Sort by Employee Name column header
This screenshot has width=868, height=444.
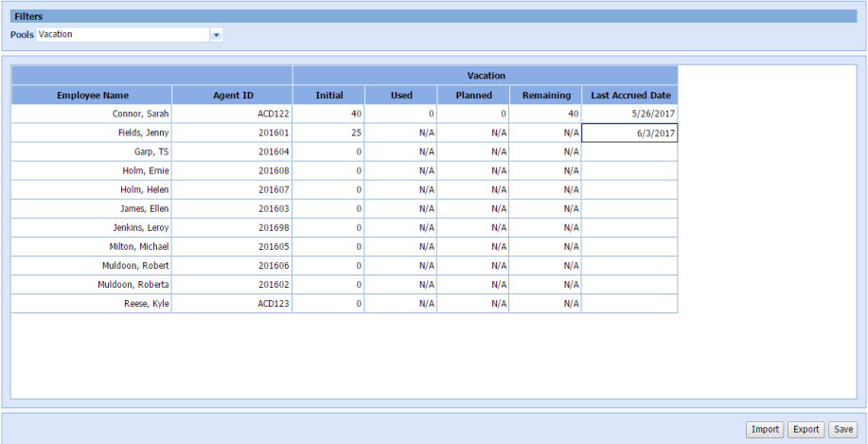coord(92,95)
